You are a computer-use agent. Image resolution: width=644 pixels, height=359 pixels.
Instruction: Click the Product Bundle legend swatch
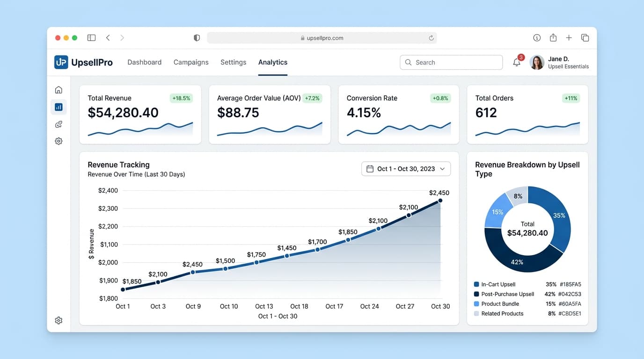click(x=476, y=304)
